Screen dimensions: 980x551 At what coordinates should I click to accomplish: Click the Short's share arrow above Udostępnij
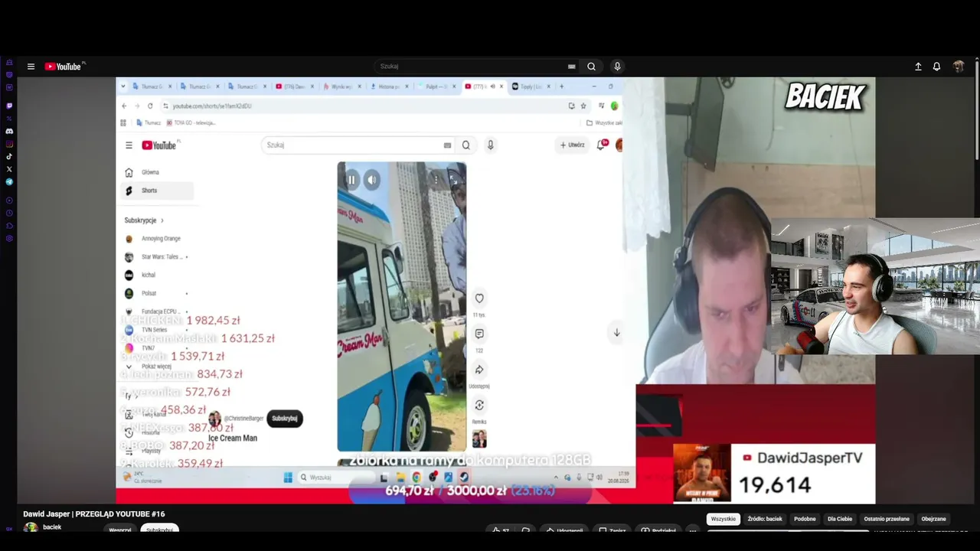pyautogui.click(x=479, y=370)
